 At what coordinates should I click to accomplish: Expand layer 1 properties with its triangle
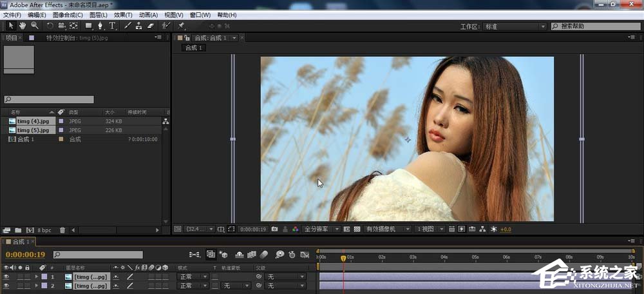35,277
